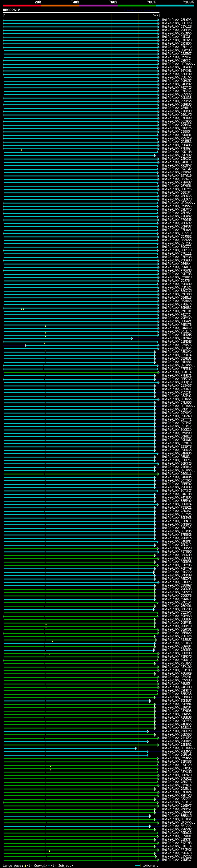The image size is (197, 868).
Task: Select the UniRef100_A7LA00 label
Action: pyautogui.click(x=177, y=118)
